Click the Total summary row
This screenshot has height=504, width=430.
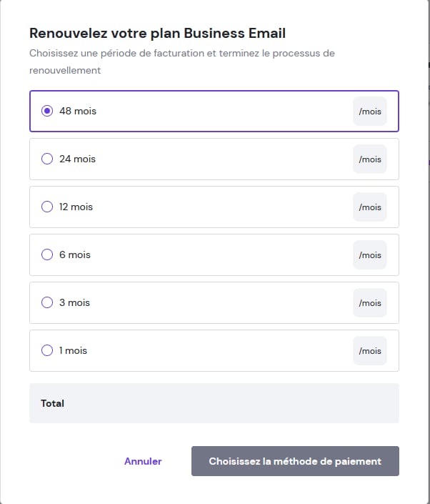[x=214, y=403]
